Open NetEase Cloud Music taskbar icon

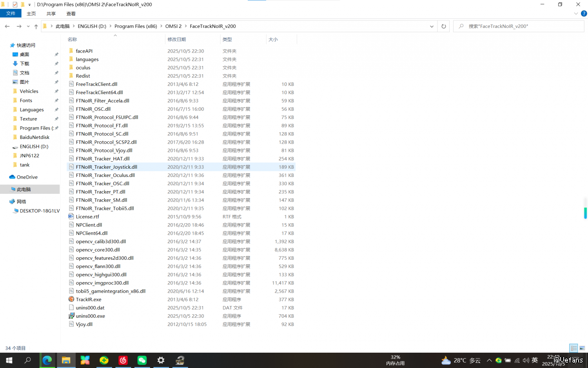123,360
